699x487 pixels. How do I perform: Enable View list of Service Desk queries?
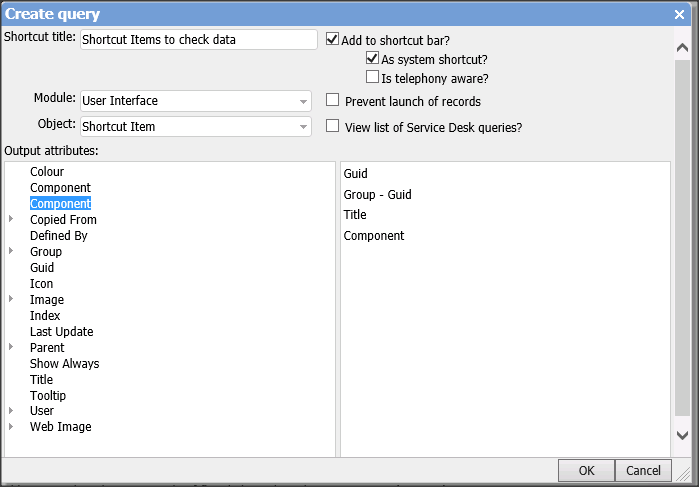[x=333, y=127]
